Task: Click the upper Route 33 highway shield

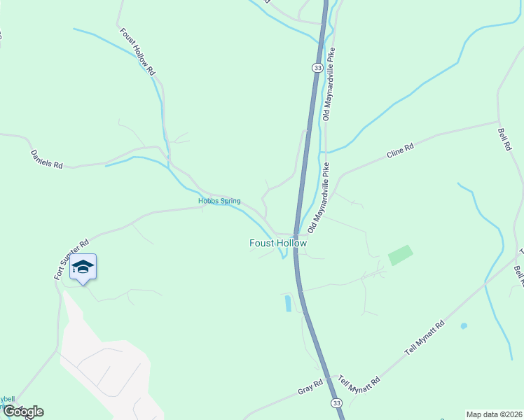Action: point(317,68)
